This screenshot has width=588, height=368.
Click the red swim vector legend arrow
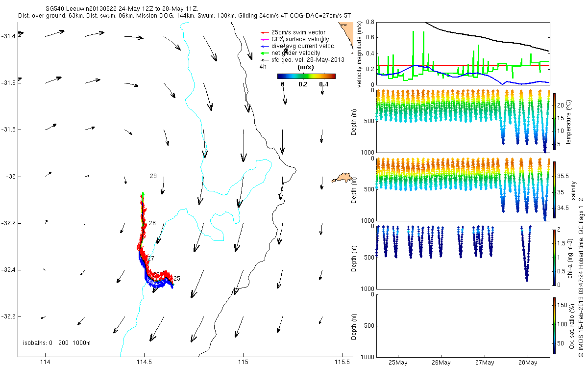click(x=266, y=32)
